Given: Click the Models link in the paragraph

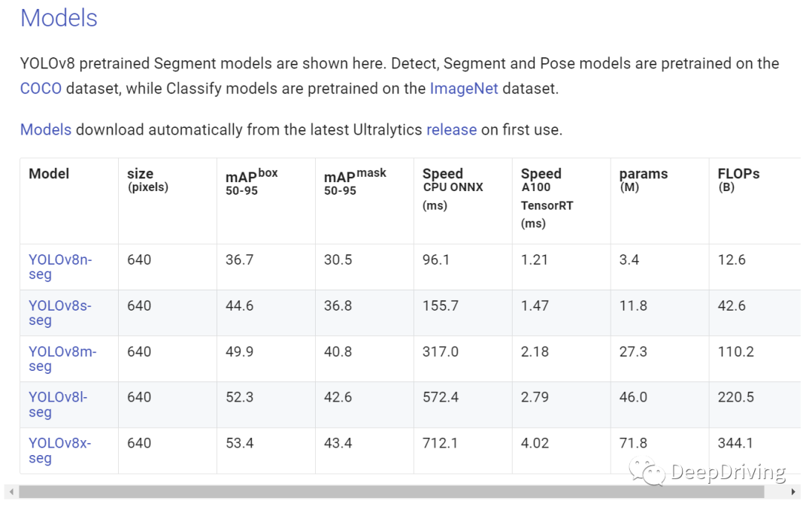Looking at the screenshot, I should click(x=46, y=129).
